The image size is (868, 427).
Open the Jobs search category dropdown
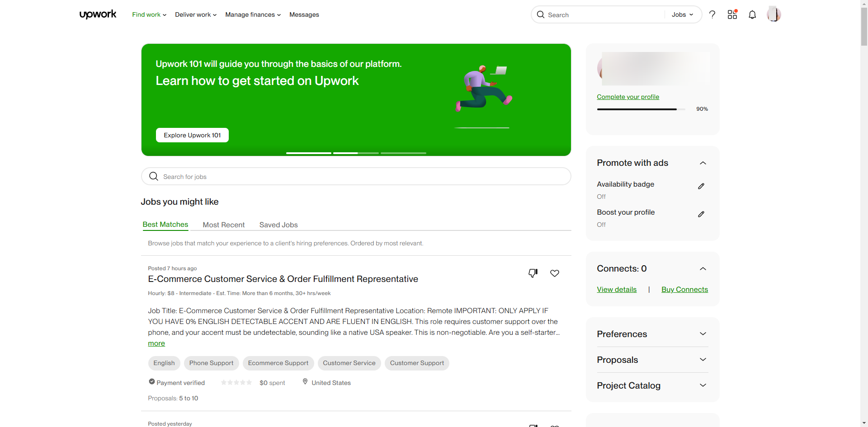click(682, 14)
